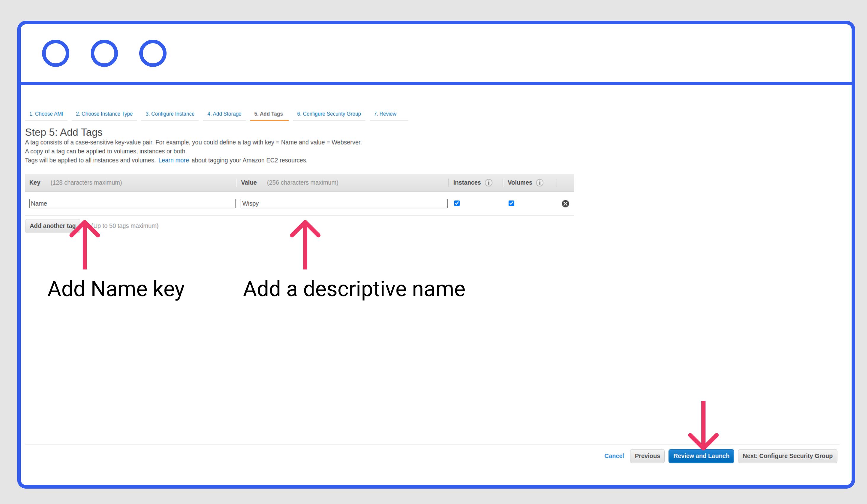Screen dimensions: 867x504
Task: Click the second window circle button
Action: tap(104, 53)
